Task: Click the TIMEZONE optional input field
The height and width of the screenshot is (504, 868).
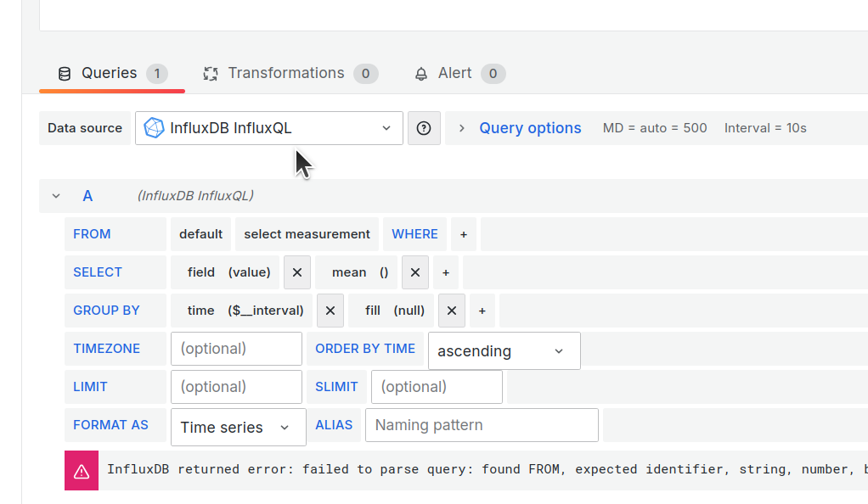Action: [x=236, y=349]
